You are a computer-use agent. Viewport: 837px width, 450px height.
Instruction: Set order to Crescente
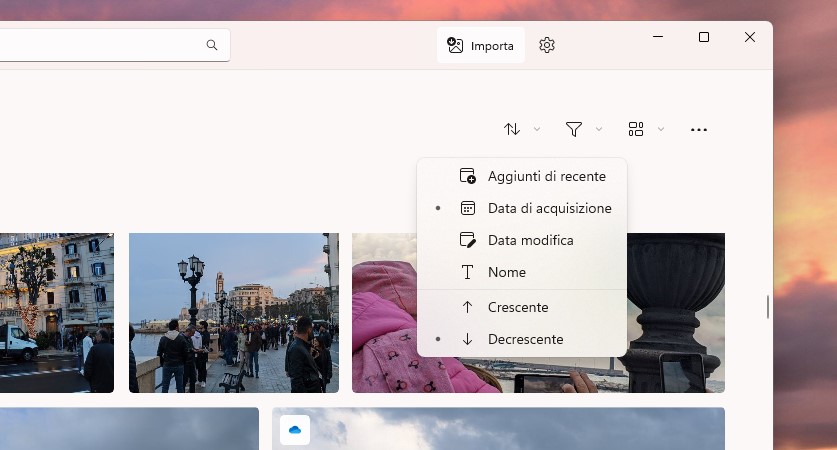point(522,307)
